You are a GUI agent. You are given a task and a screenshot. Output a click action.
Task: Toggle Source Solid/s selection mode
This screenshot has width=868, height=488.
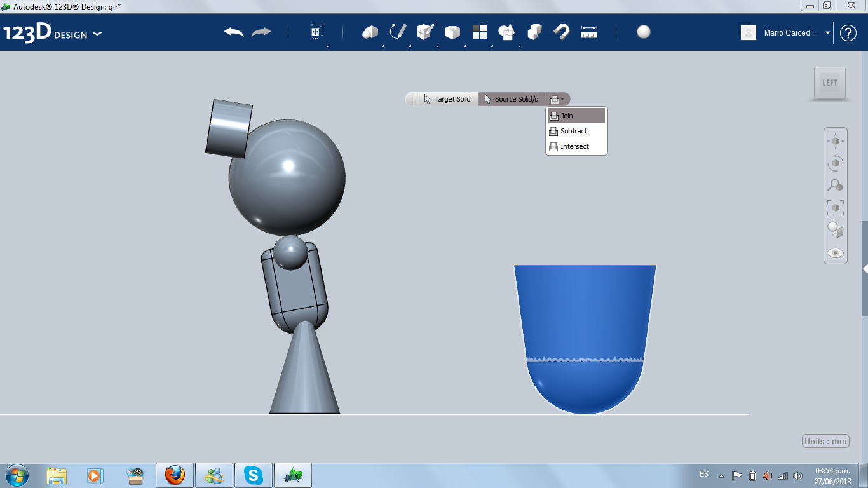point(512,99)
